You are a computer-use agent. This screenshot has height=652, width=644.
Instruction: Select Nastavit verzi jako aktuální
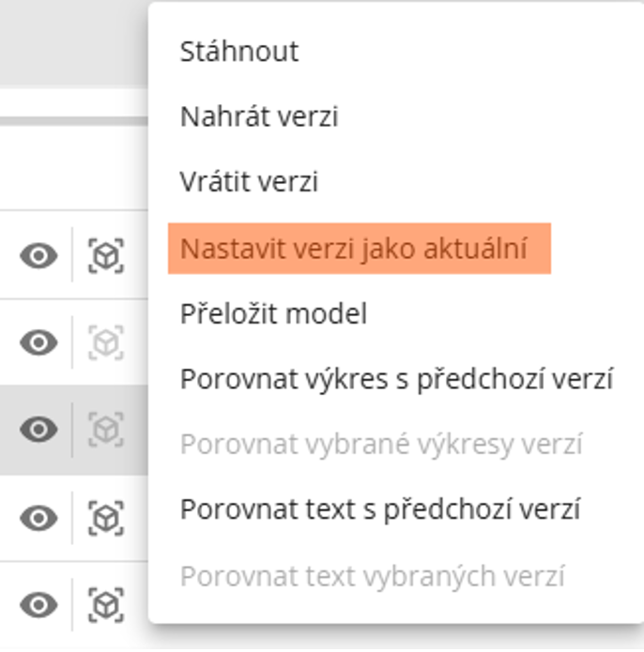click(354, 249)
